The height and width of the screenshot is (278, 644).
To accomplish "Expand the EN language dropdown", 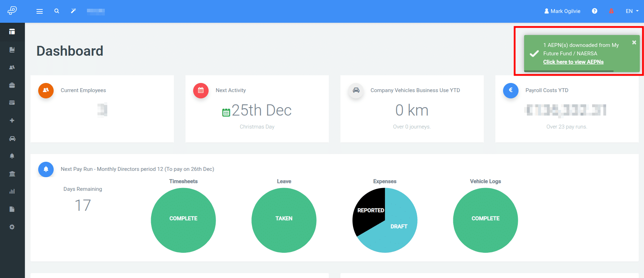I will [x=632, y=11].
